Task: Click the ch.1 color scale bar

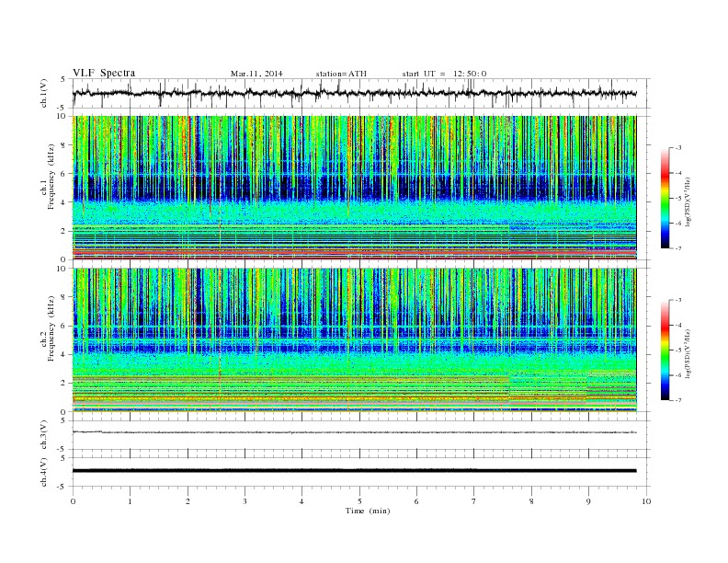Action: click(665, 198)
